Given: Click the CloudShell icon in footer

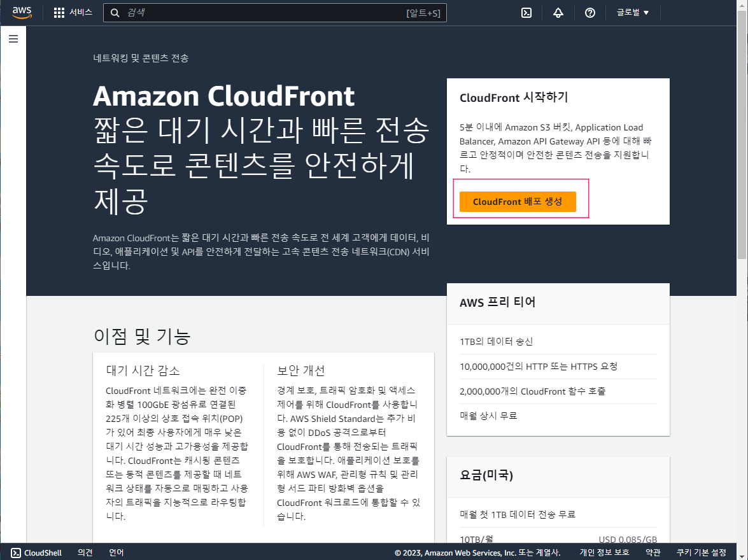Looking at the screenshot, I should tap(16, 552).
